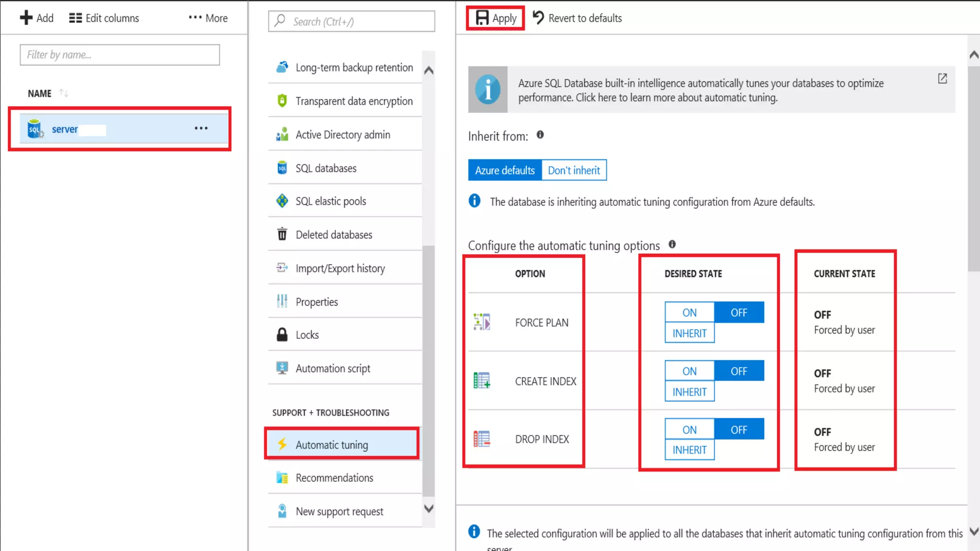
Task: Click the SQL databases icon
Action: click(x=282, y=168)
